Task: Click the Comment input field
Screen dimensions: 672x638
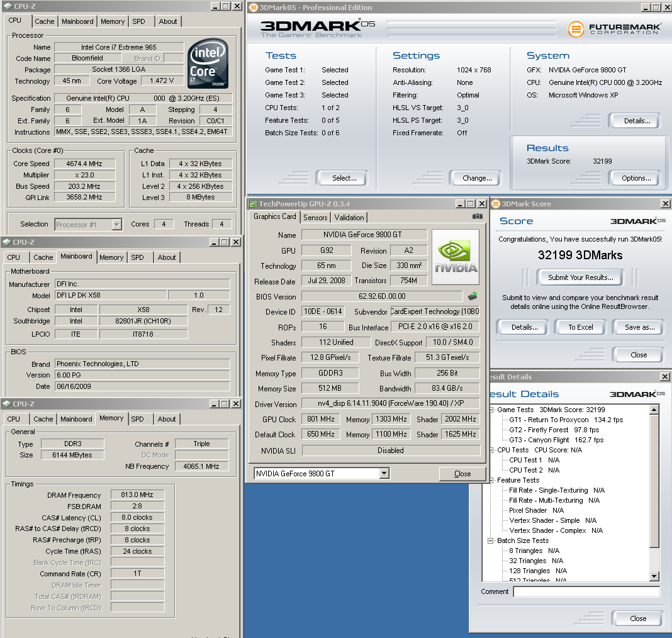Action: (x=586, y=591)
